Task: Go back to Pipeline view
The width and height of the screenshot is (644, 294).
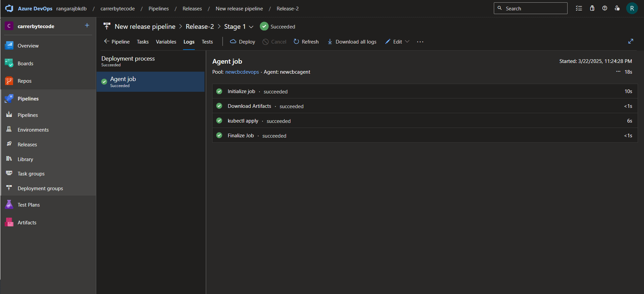Action: click(117, 42)
